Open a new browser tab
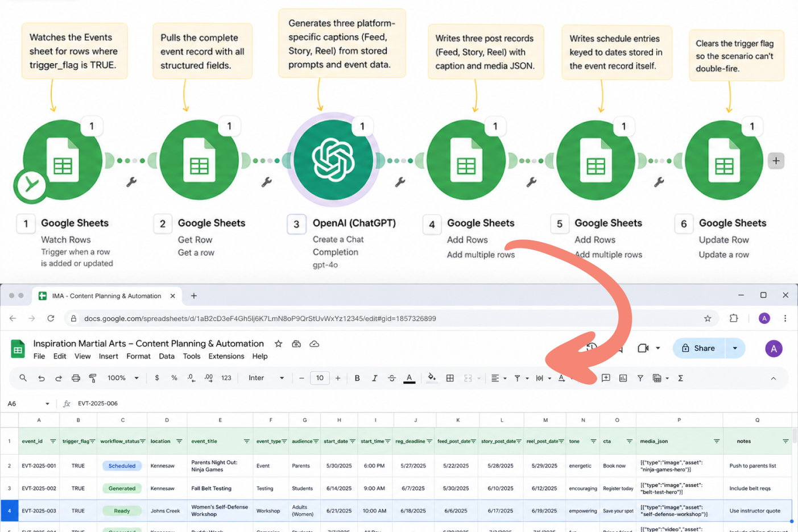Viewport: 798px width, 532px height. pyautogui.click(x=194, y=296)
